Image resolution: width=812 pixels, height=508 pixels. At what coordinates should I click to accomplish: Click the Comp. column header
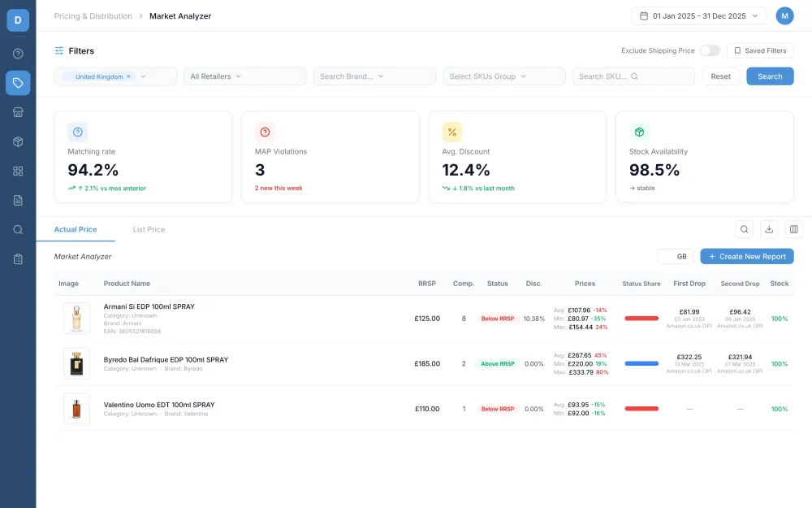click(464, 284)
